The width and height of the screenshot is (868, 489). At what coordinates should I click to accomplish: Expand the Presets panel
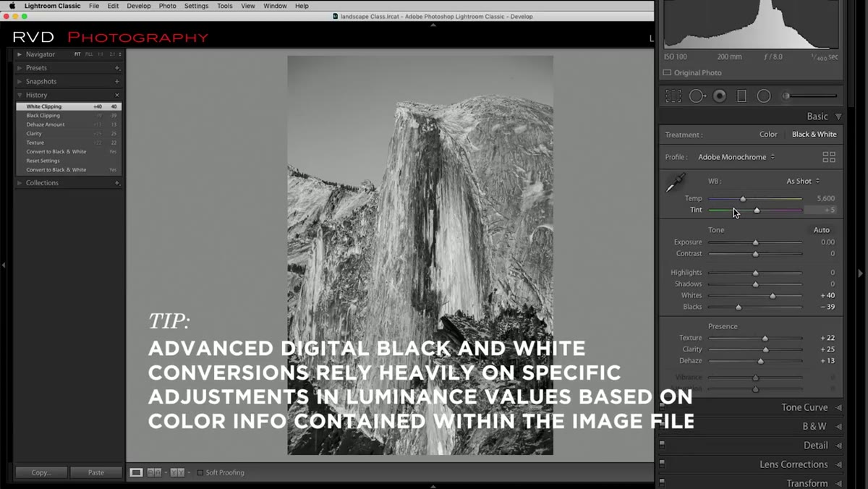coord(20,68)
